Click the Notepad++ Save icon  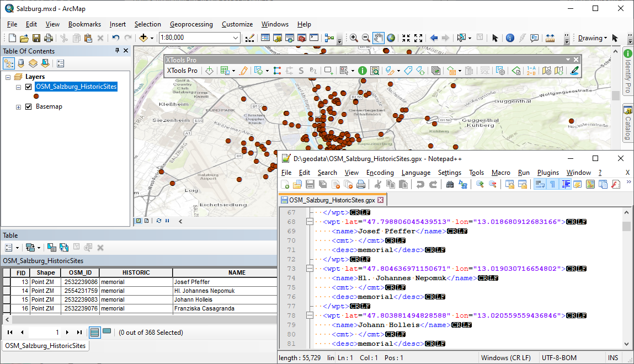[x=310, y=185]
